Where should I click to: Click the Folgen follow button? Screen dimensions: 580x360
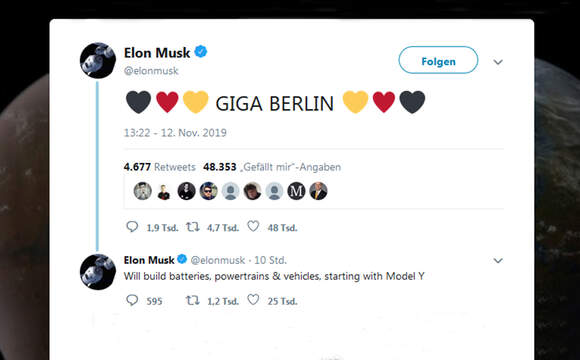pyautogui.click(x=438, y=60)
